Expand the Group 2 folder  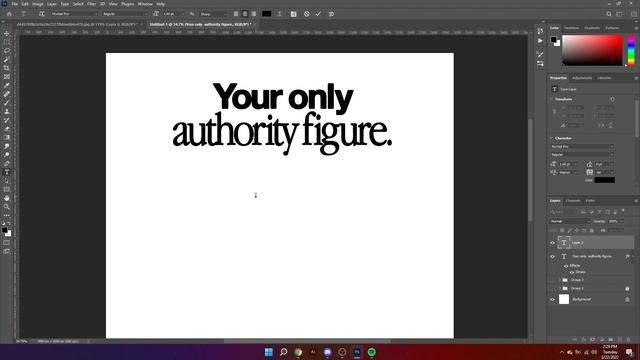point(560,280)
